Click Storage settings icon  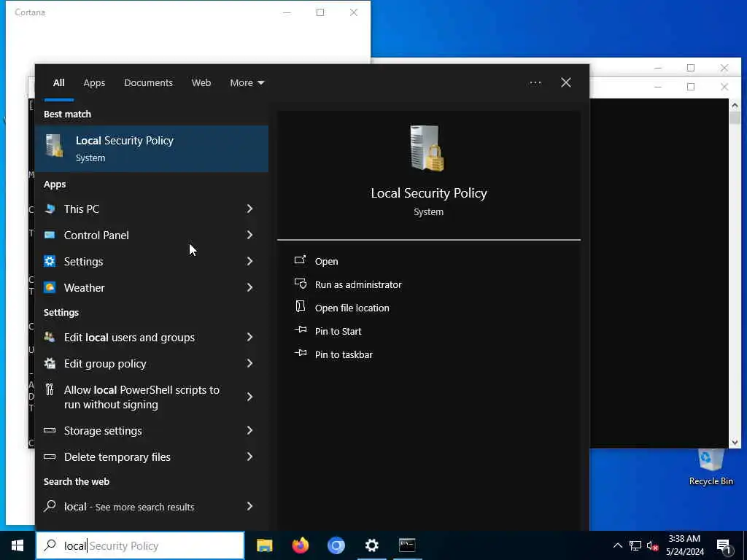tap(50, 430)
